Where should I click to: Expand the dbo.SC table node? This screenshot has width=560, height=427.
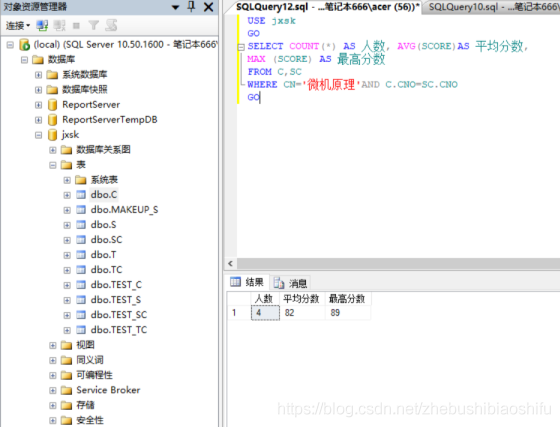pos(67,240)
